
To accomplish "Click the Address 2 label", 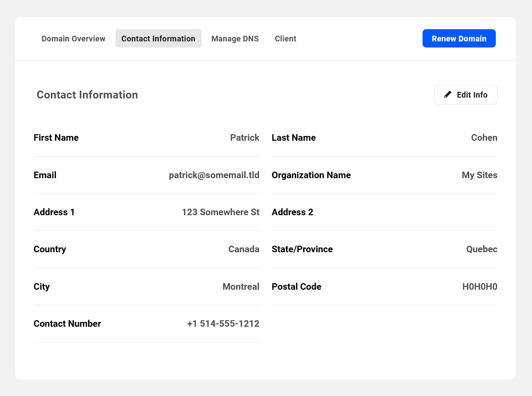I will tap(293, 212).
